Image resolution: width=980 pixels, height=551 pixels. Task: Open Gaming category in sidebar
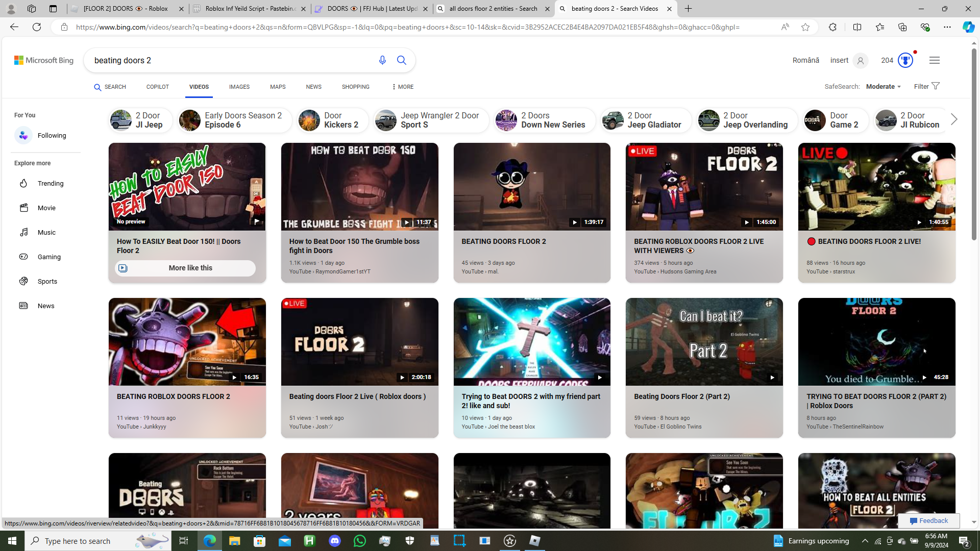click(48, 257)
